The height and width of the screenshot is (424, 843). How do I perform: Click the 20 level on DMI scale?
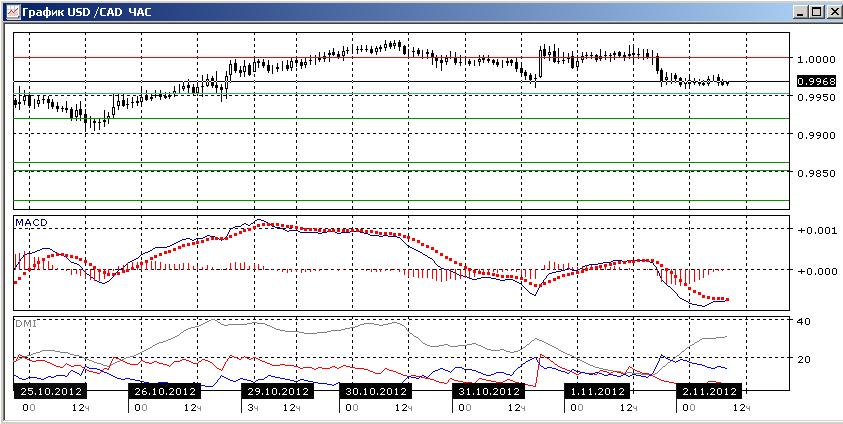tap(804, 360)
